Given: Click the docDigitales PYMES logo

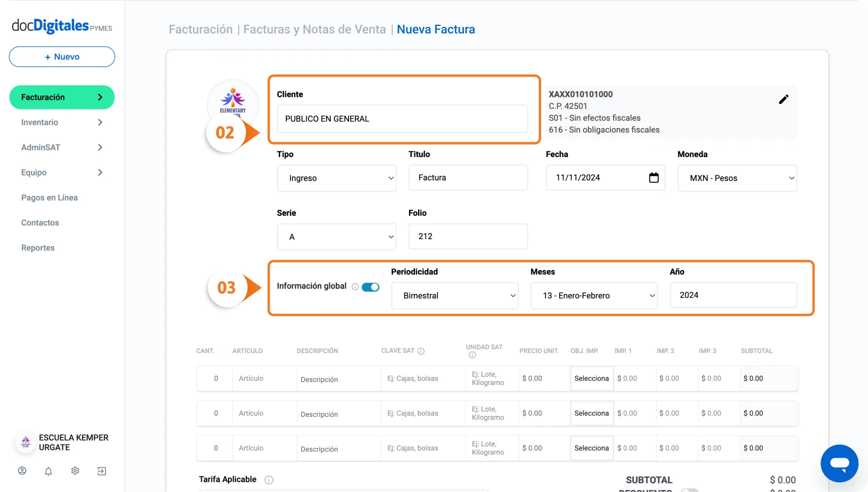Looking at the screenshot, I should click(x=62, y=25).
